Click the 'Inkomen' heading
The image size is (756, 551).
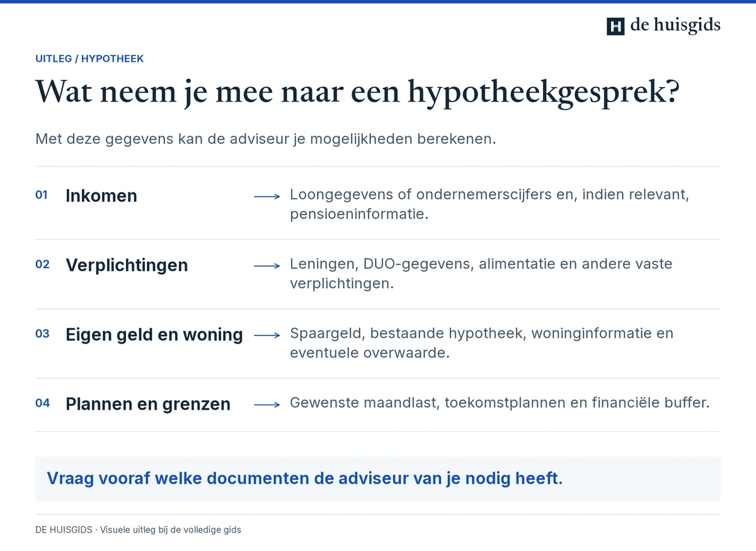point(101,195)
